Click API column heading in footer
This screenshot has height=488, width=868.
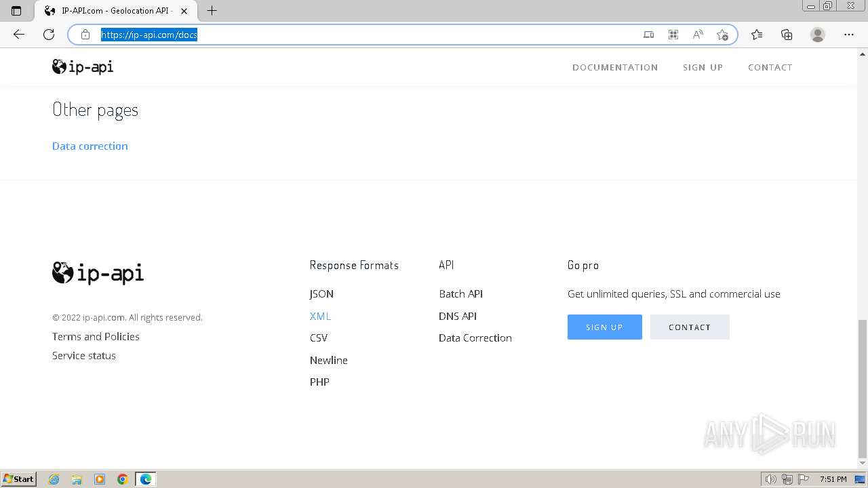click(x=446, y=265)
